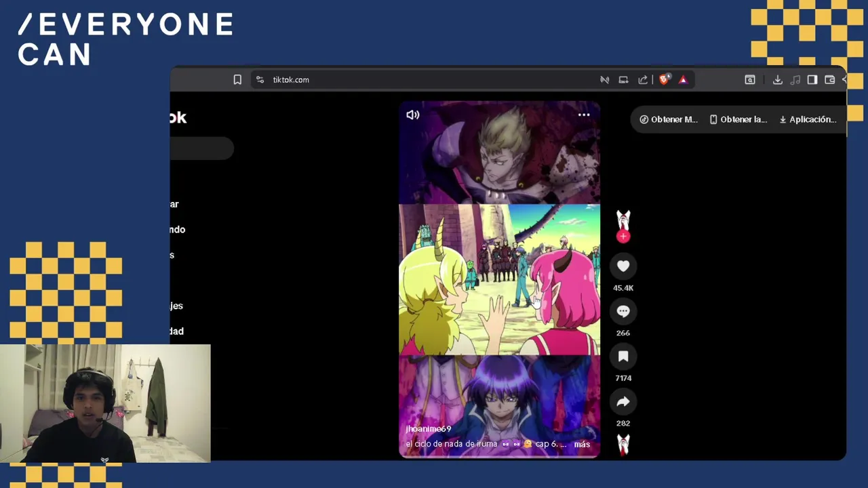Click the browser share page icon
This screenshot has height=488, width=868.
643,80
